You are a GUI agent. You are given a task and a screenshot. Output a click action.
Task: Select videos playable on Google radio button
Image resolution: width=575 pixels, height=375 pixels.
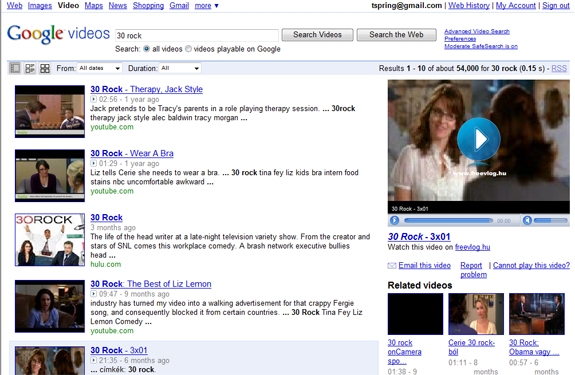[x=188, y=49]
